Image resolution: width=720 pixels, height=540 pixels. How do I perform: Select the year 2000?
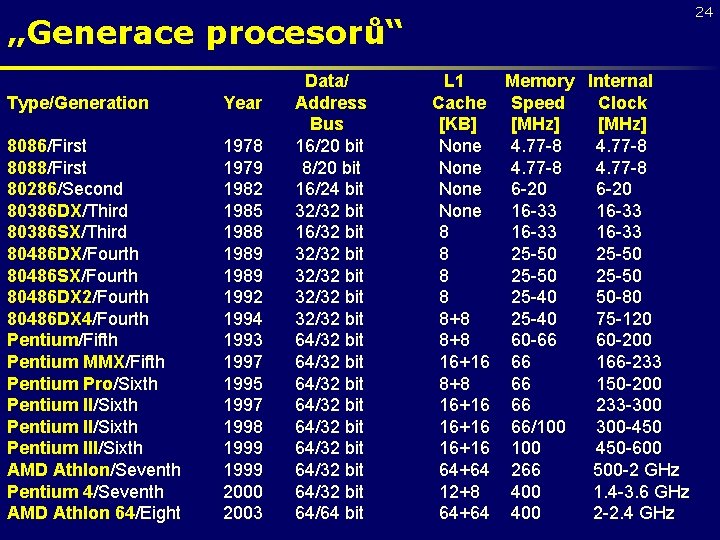coord(243,492)
